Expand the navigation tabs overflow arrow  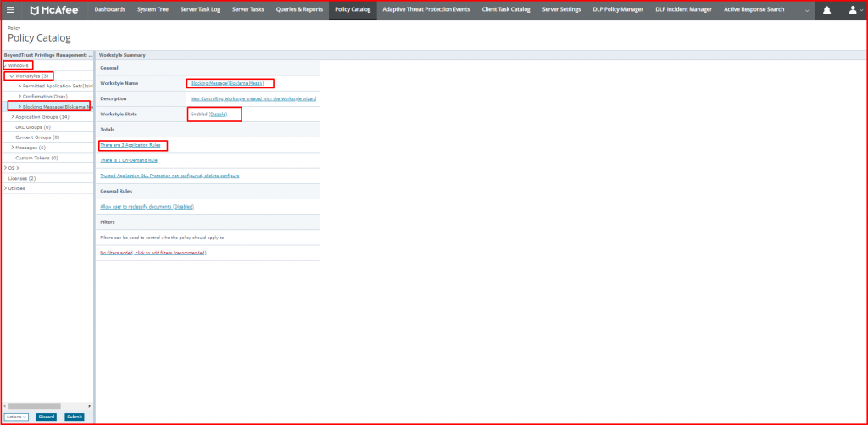pyautogui.click(x=805, y=10)
